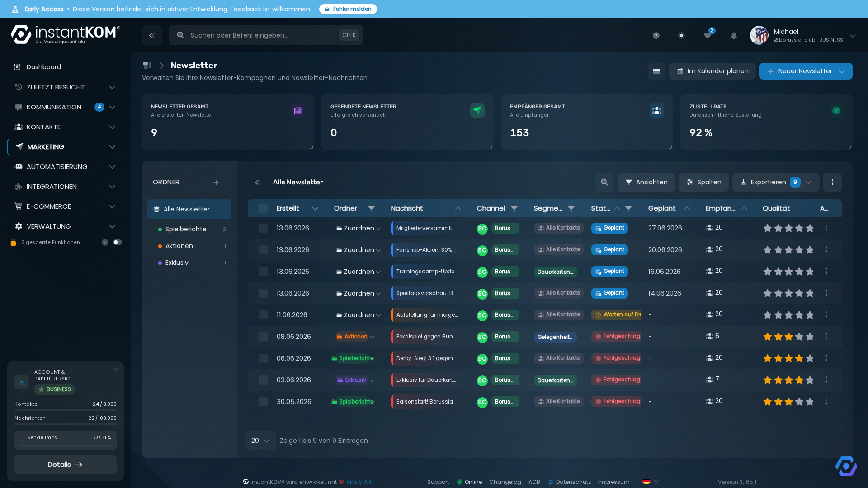Open the page size dropdown showing 20

[x=261, y=441]
